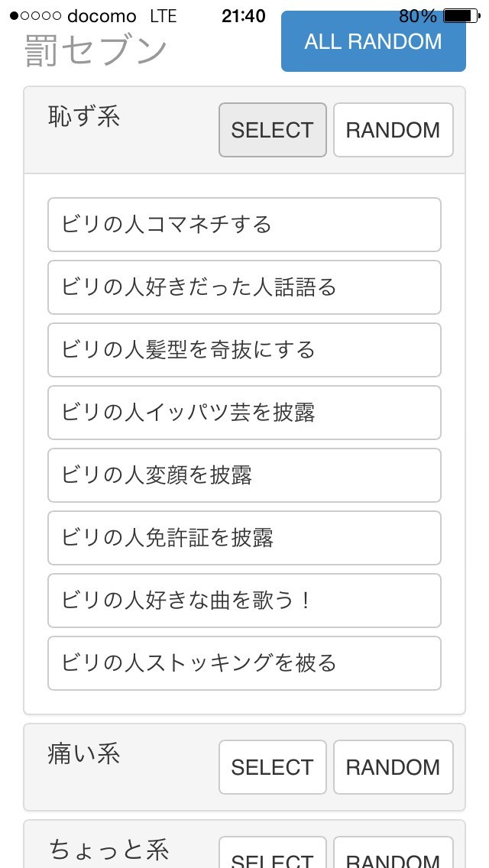
Task: Tap the signal strength dots indicator
Action: [35, 16]
